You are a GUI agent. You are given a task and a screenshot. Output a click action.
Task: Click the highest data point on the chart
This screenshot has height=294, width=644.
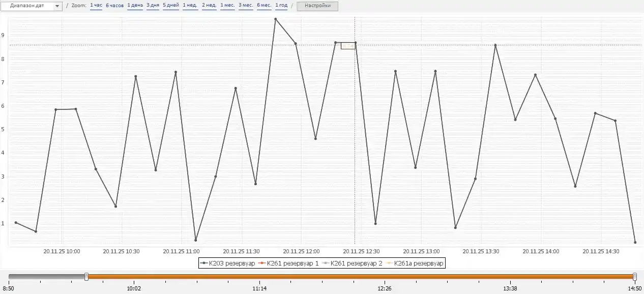point(275,19)
